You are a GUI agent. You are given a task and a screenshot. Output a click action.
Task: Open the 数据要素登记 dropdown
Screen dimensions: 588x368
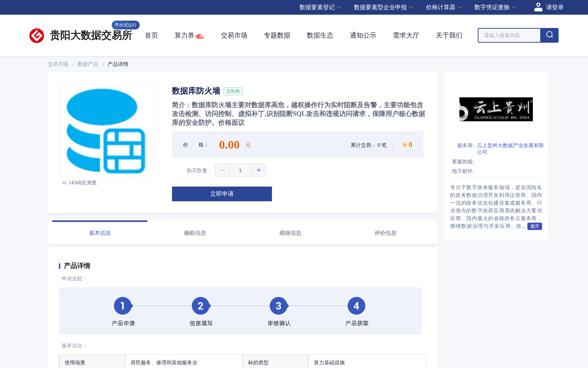click(x=320, y=7)
